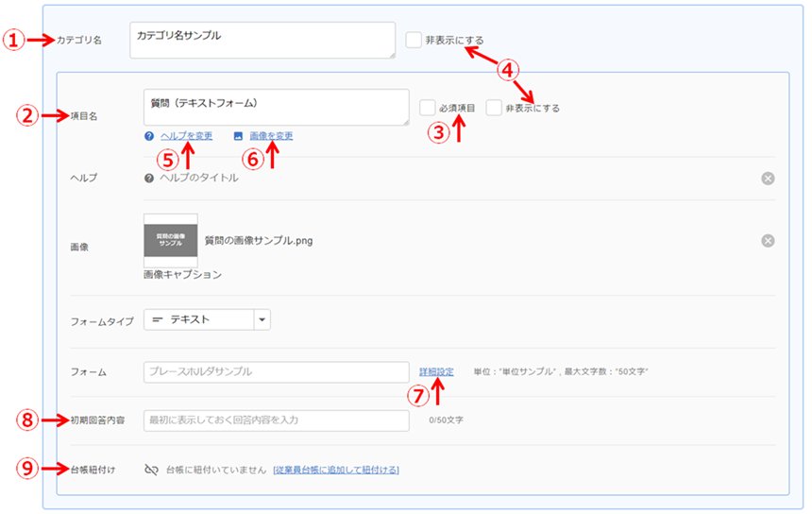Focus the 項目名 text field
Viewport: 812px width, 514px height.
pos(277,108)
